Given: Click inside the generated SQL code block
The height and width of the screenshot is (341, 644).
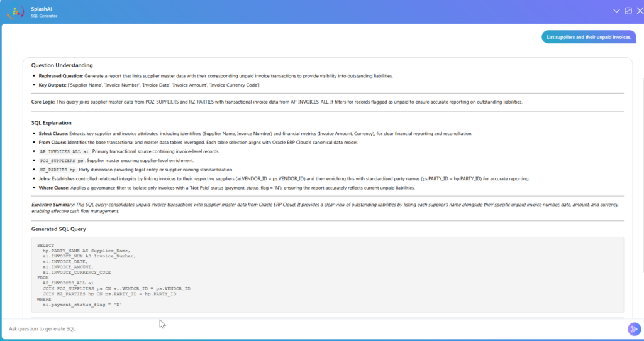Looking at the screenshot, I should click(x=327, y=275).
